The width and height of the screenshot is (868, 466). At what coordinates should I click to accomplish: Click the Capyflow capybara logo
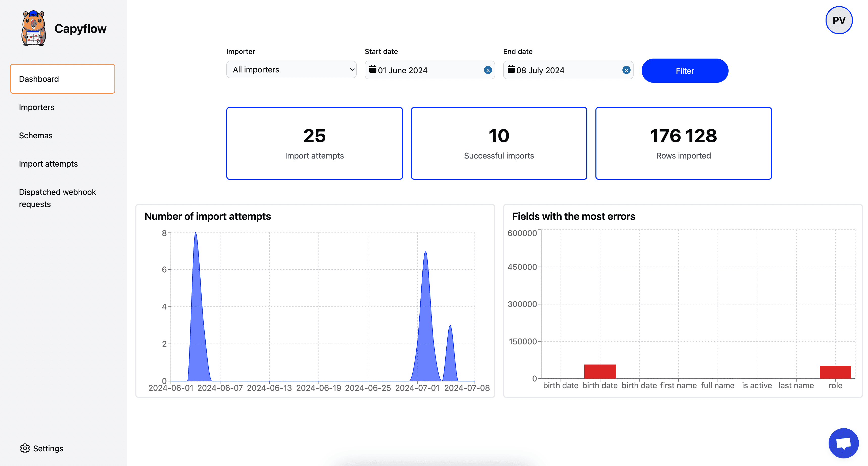33,28
